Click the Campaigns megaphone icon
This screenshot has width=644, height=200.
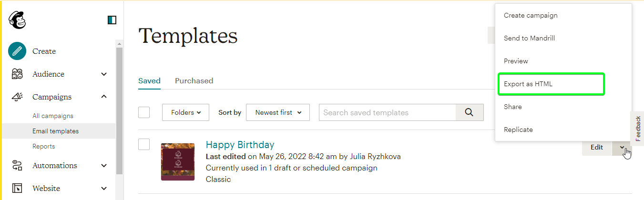[17, 97]
